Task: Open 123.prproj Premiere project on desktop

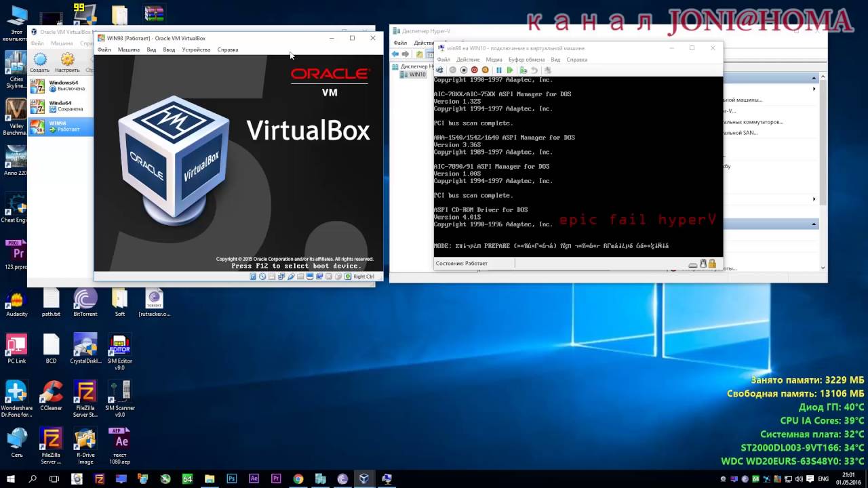Action: (x=16, y=255)
